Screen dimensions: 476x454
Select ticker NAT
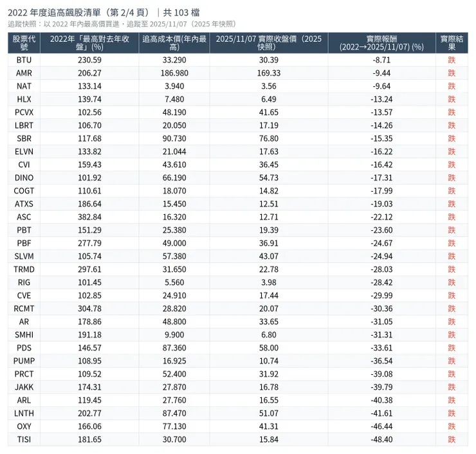24,86
